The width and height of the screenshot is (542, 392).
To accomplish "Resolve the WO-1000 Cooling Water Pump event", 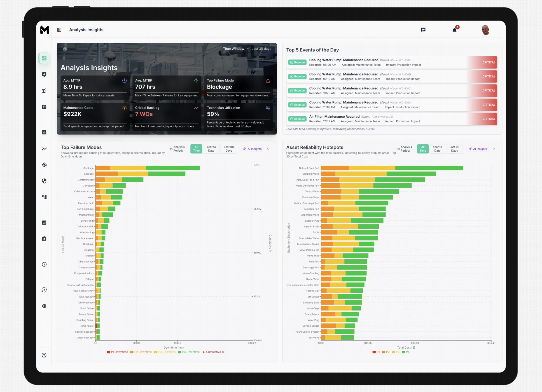I will [x=297, y=62].
